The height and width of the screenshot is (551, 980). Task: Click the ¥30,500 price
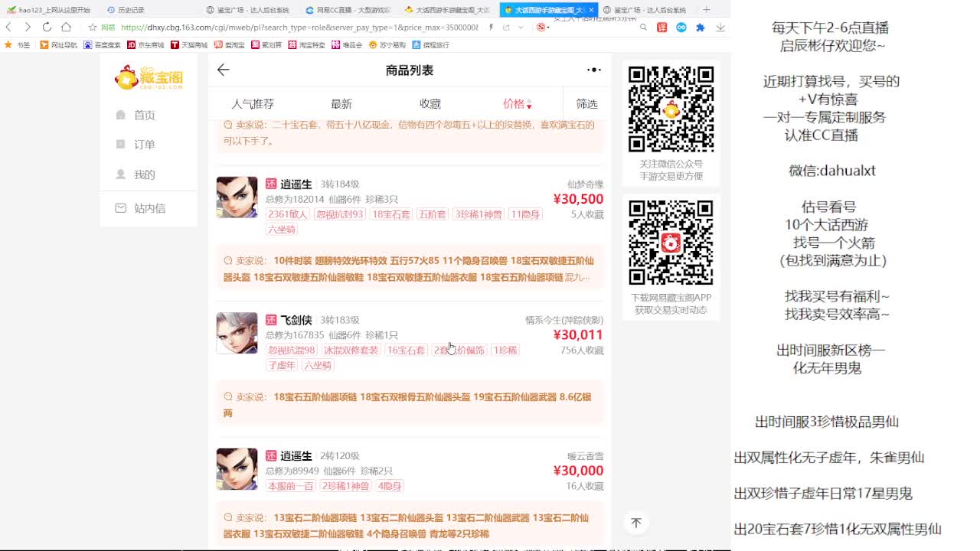(578, 199)
